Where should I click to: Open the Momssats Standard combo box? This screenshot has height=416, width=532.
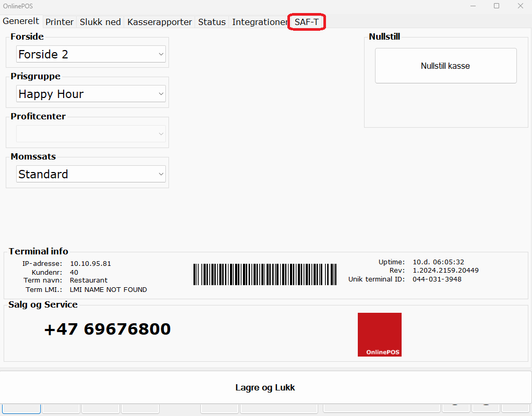[91, 174]
